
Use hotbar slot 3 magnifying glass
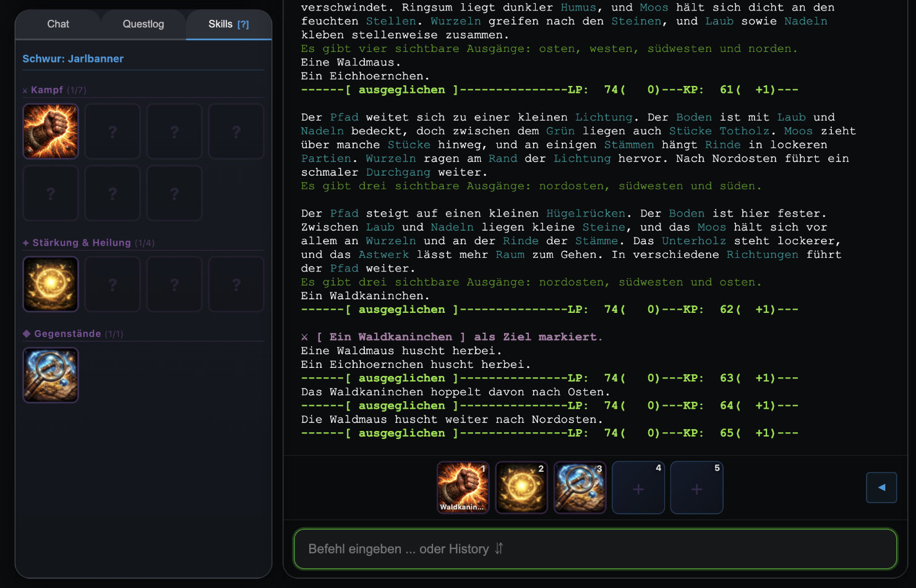[x=580, y=487]
